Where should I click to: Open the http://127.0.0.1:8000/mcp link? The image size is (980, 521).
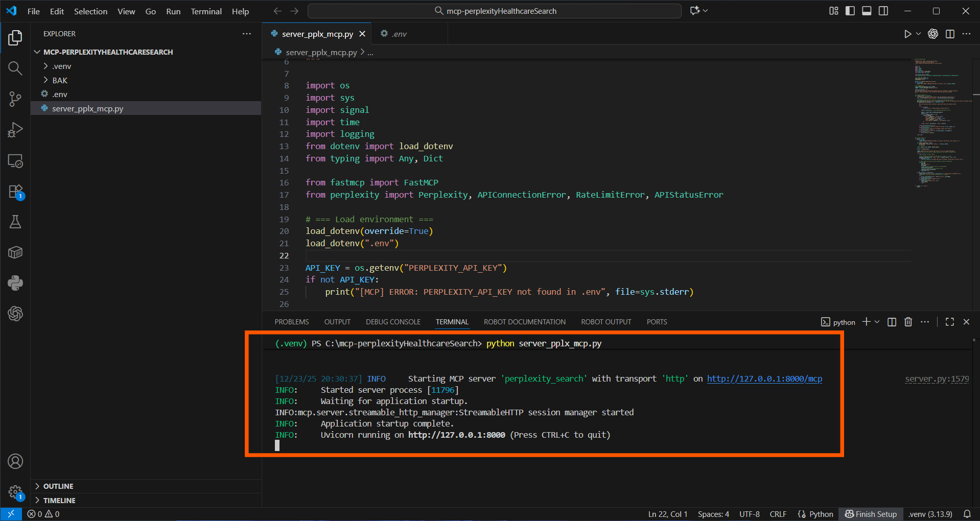point(764,378)
